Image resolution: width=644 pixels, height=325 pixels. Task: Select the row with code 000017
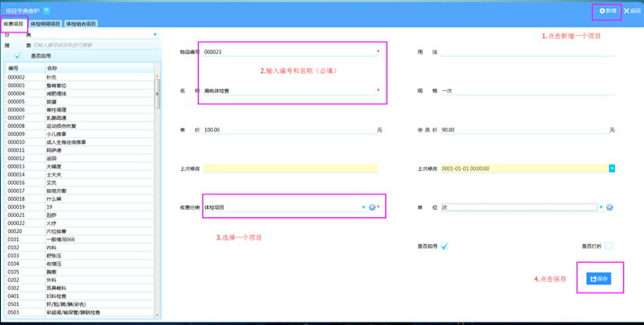[80, 191]
